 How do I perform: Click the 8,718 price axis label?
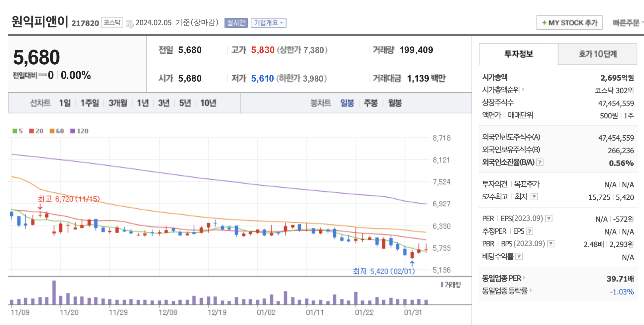[x=441, y=138]
